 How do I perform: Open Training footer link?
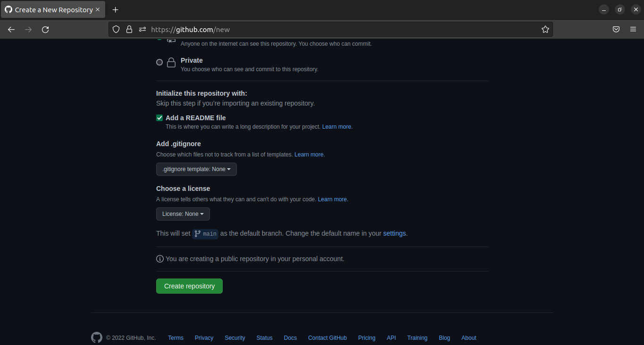pyautogui.click(x=418, y=338)
